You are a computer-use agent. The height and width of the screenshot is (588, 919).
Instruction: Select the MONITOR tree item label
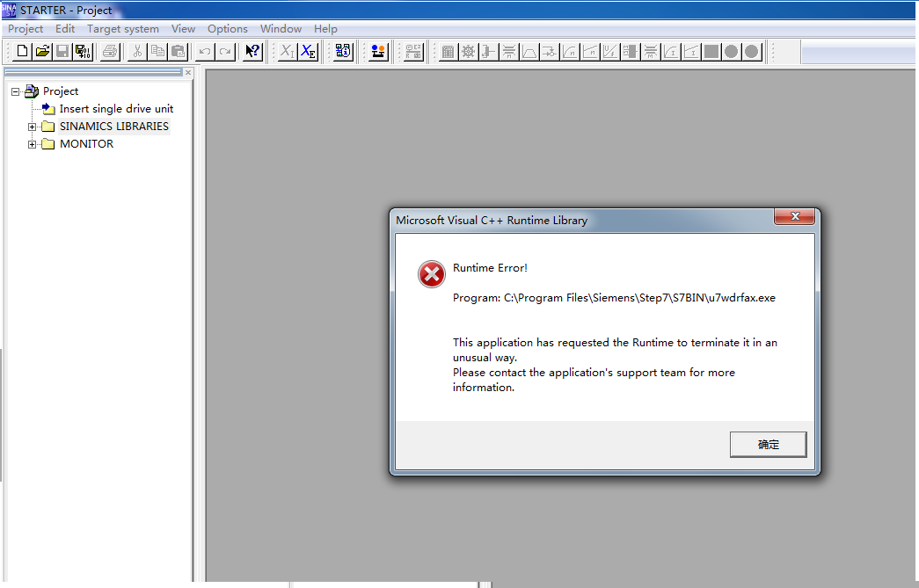86,144
